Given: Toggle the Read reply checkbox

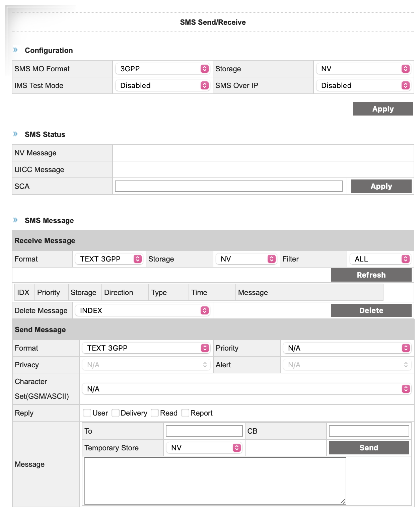Looking at the screenshot, I should [x=155, y=413].
